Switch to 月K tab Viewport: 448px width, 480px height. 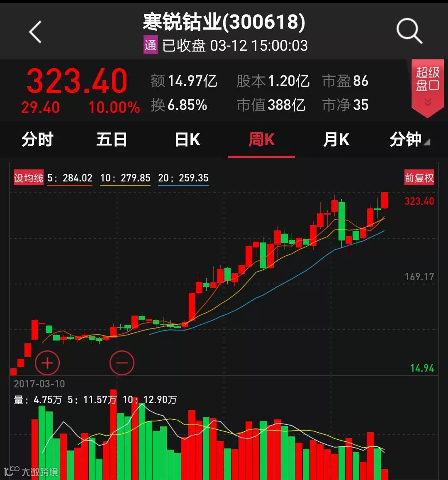(x=336, y=140)
